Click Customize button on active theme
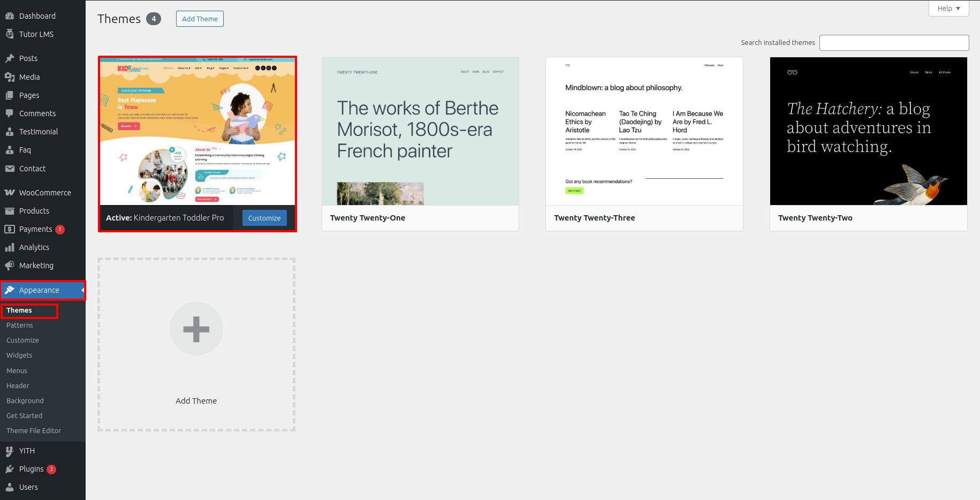This screenshot has height=500, width=980. [x=264, y=218]
